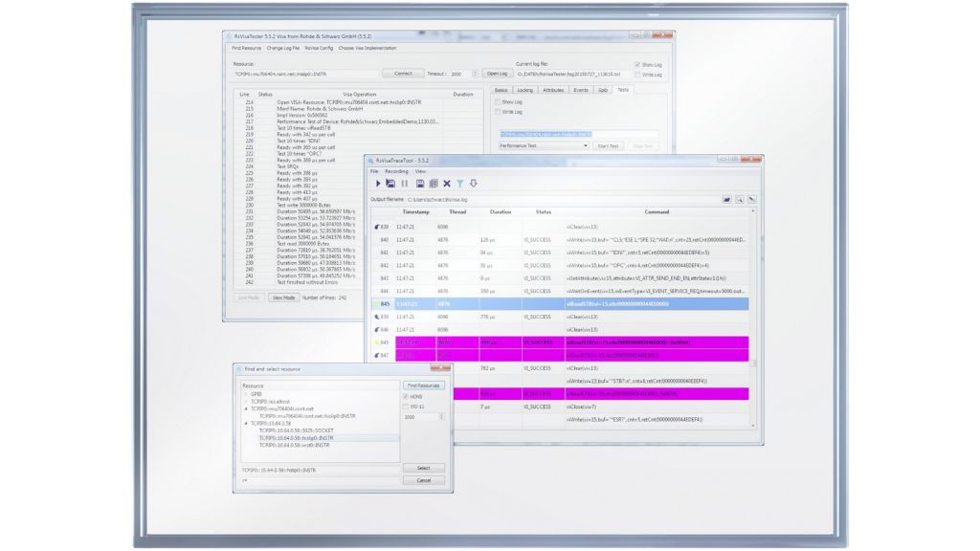Image resolution: width=980 pixels, height=551 pixels.
Task: Switch to the Attributes tab
Action: coord(552,90)
